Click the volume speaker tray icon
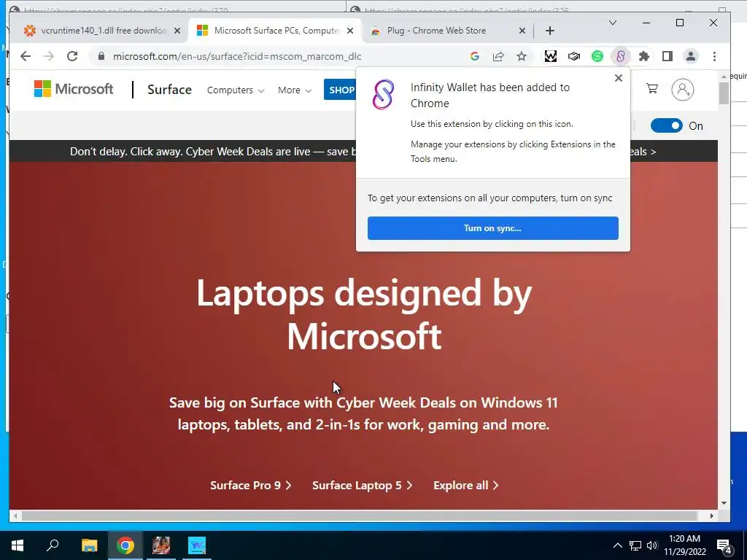Screen dimensions: 747x560 point(652,545)
